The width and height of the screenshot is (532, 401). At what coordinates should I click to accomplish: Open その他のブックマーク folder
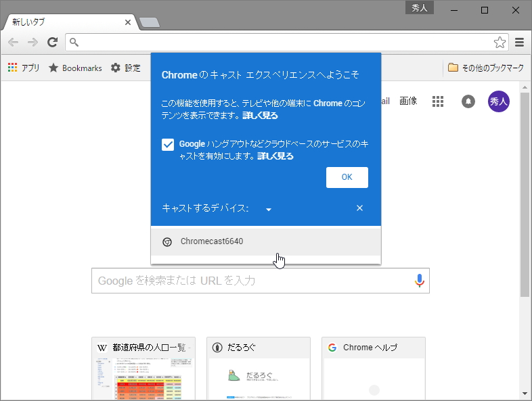pyautogui.click(x=486, y=68)
